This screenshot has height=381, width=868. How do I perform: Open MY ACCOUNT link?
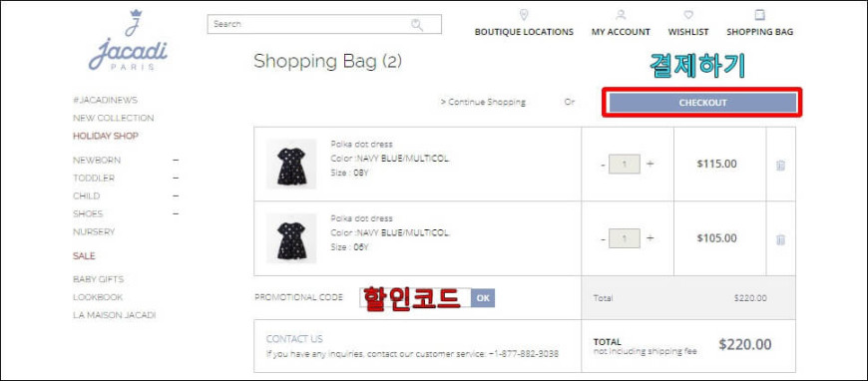coord(621,32)
